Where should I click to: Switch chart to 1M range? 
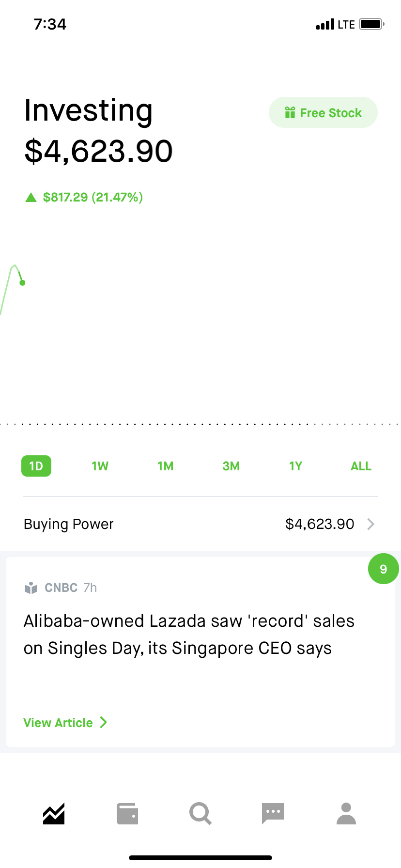pyautogui.click(x=166, y=466)
